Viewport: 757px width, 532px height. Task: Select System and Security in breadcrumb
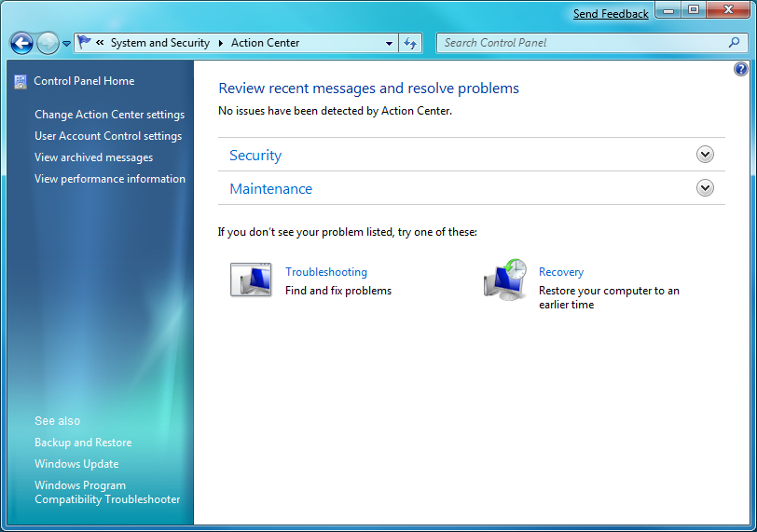click(160, 43)
